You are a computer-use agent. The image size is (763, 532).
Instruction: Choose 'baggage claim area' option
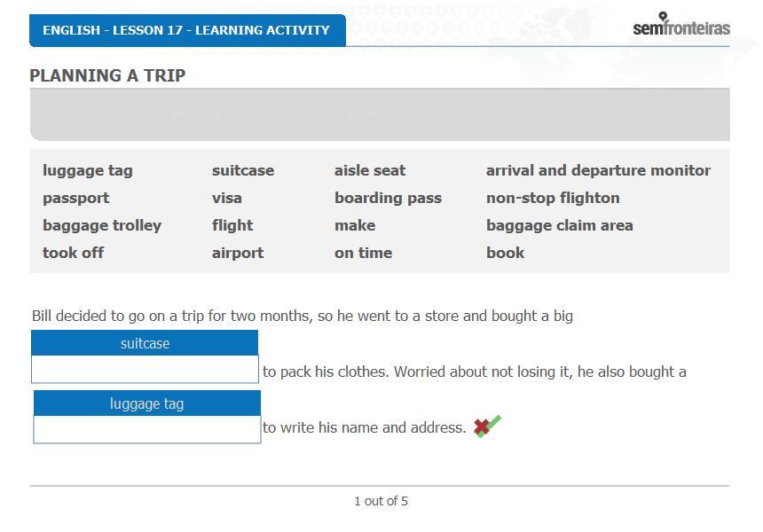(x=560, y=225)
